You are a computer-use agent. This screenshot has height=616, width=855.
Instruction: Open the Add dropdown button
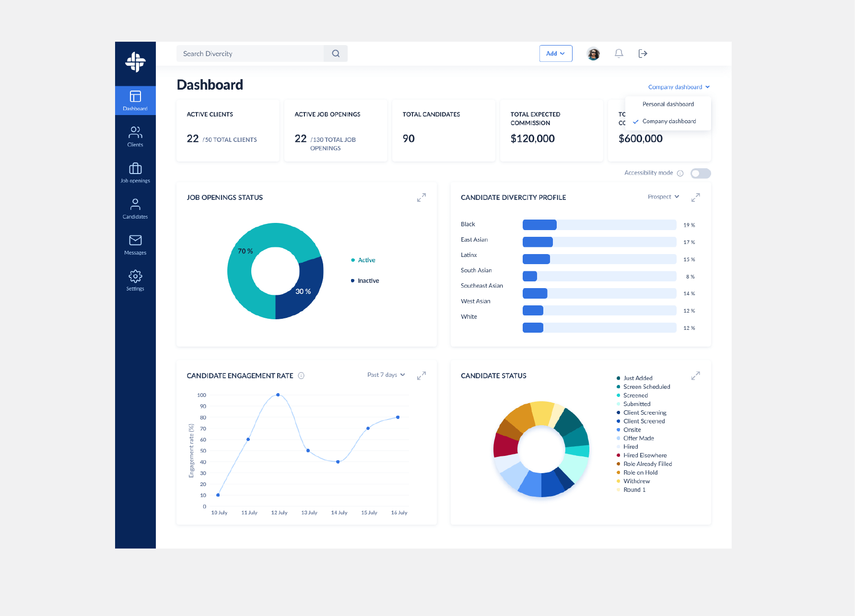click(x=556, y=54)
